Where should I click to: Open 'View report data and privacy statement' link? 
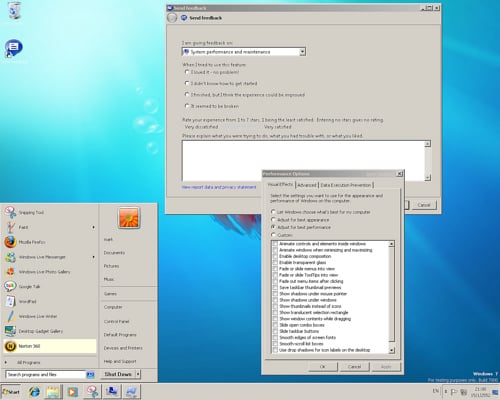click(x=219, y=187)
